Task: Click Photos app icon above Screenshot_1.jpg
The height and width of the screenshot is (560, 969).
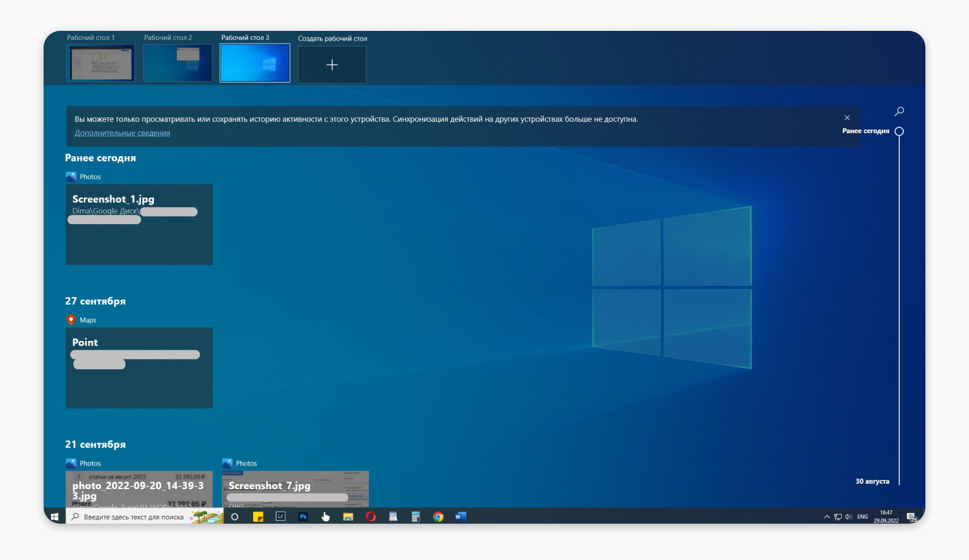Action: [71, 177]
